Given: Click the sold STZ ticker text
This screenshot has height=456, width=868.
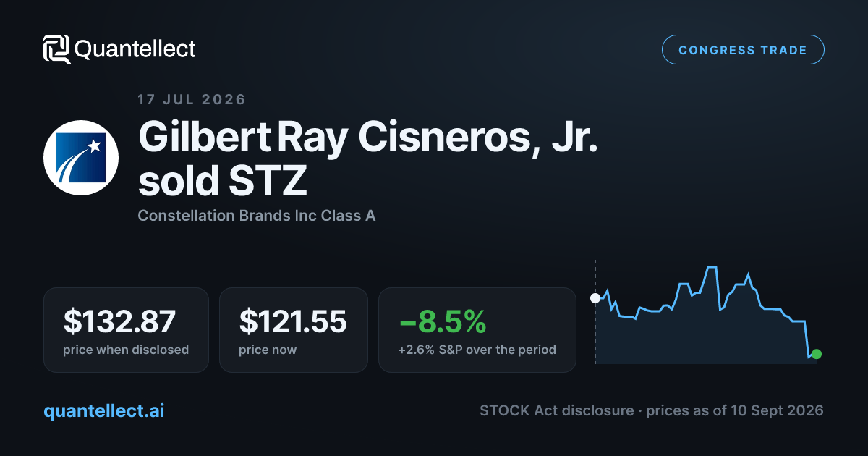Looking at the screenshot, I should (222, 182).
